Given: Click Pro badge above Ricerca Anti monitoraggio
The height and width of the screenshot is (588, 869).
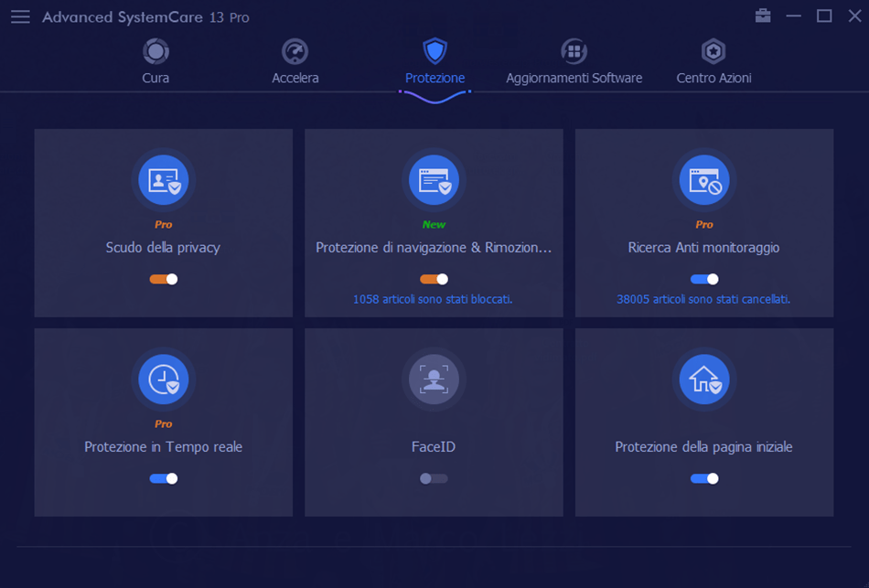Looking at the screenshot, I should [x=704, y=224].
